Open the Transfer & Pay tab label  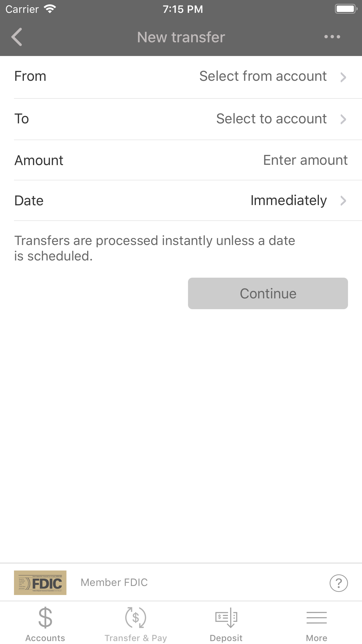tap(136, 638)
